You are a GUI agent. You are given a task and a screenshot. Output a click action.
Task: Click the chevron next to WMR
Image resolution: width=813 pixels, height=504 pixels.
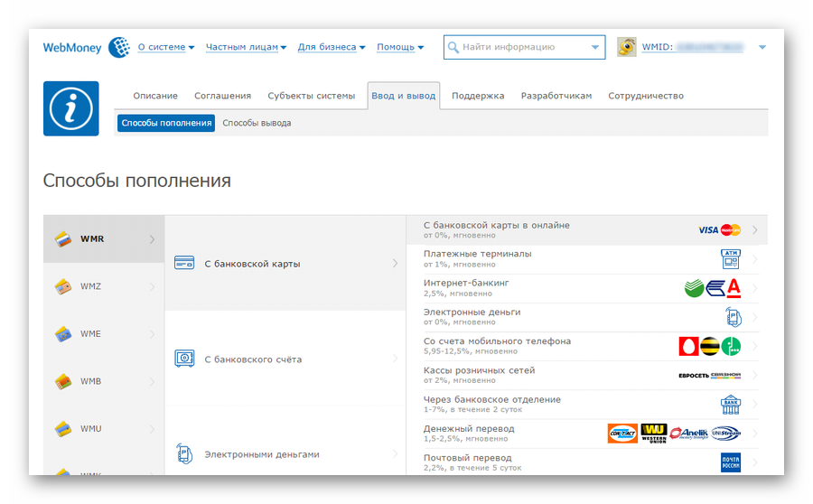152,239
